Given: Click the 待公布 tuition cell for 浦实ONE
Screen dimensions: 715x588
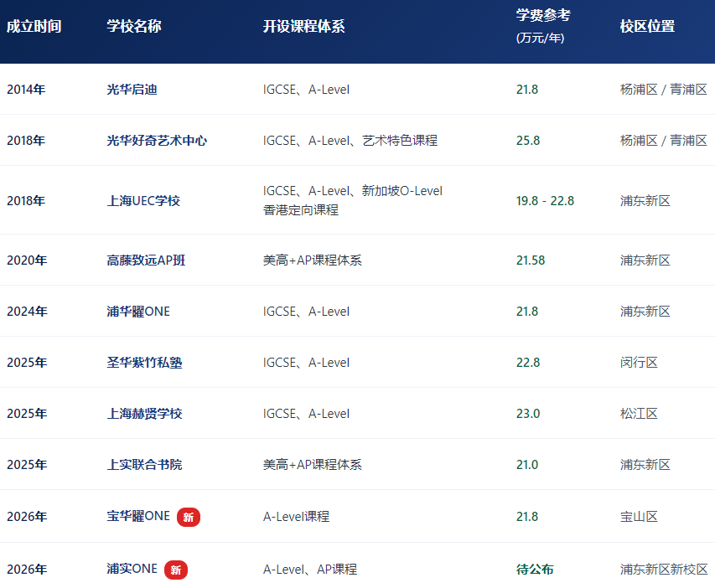Looking at the screenshot, I should (536, 569).
